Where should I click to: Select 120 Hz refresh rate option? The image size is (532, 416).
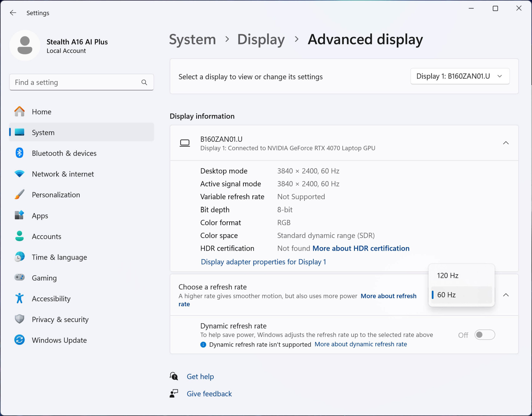pyautogui.click(x=461, y=276)
